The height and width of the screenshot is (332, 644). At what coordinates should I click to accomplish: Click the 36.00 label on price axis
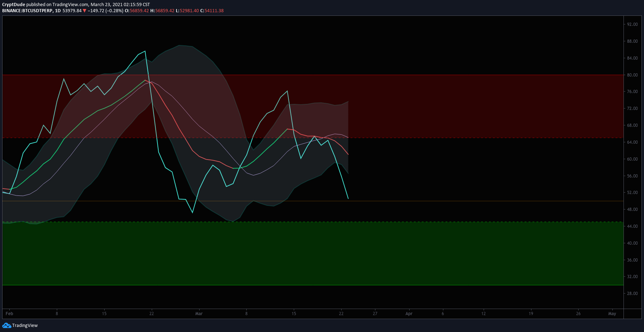[632, 260]
